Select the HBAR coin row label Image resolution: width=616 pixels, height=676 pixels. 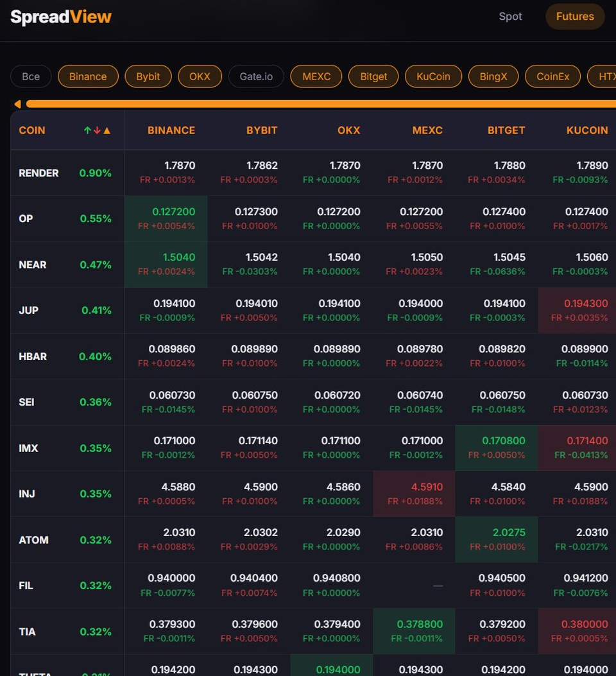tap(33, 356)
